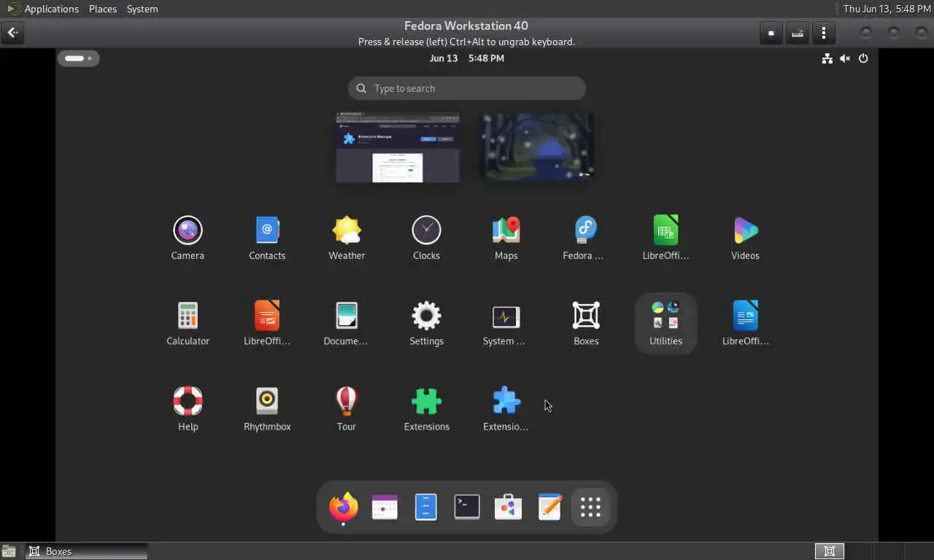Click the show desktop button in taskbar

tap(9, 551)
